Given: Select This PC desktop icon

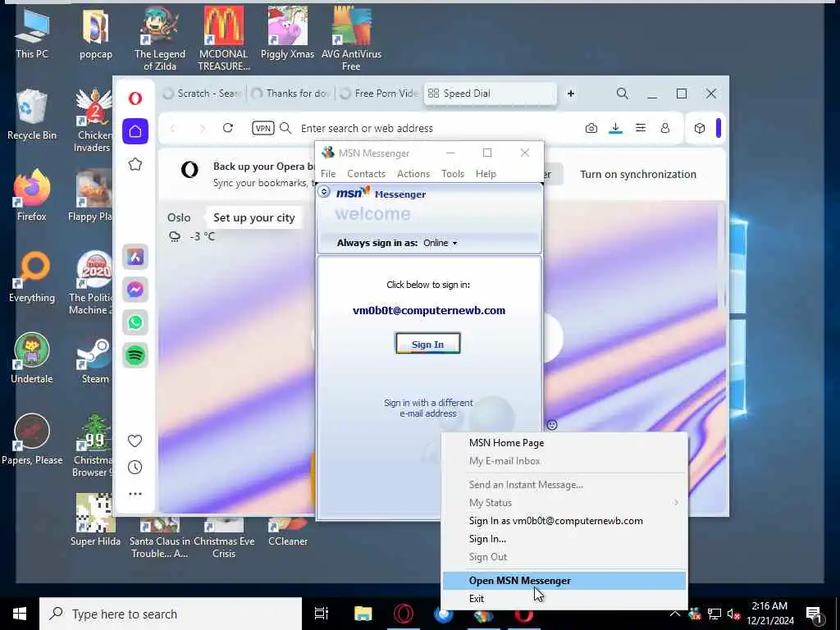Looking at the screenshot, I should pyautogui.click(x=32, y=33).
